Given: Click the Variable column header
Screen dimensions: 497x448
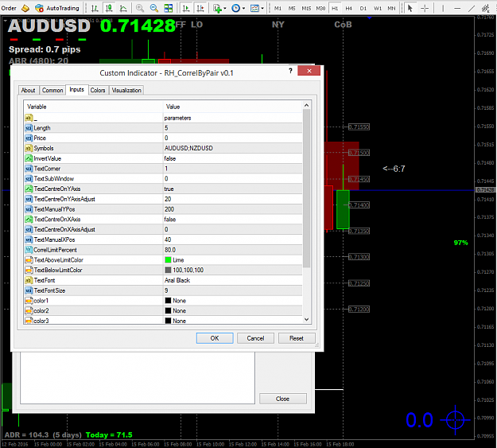Looking at the screenshot, I should 94,107.
